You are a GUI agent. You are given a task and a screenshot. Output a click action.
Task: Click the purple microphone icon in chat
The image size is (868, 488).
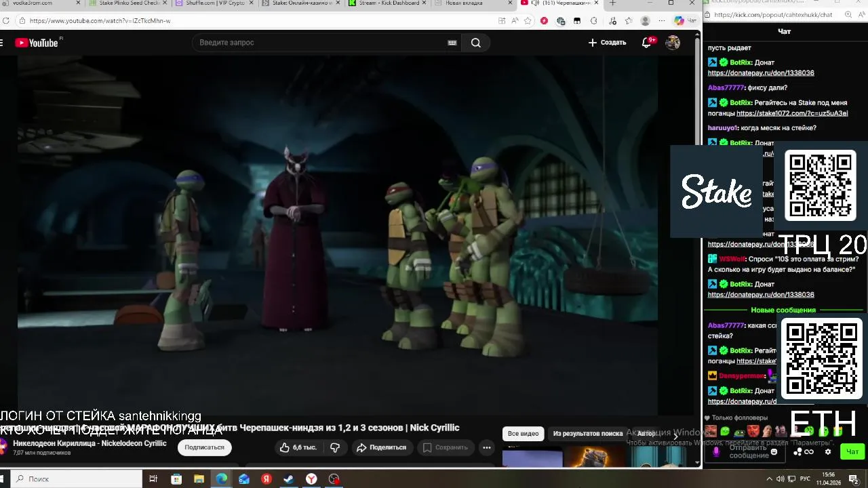[716, 452]
